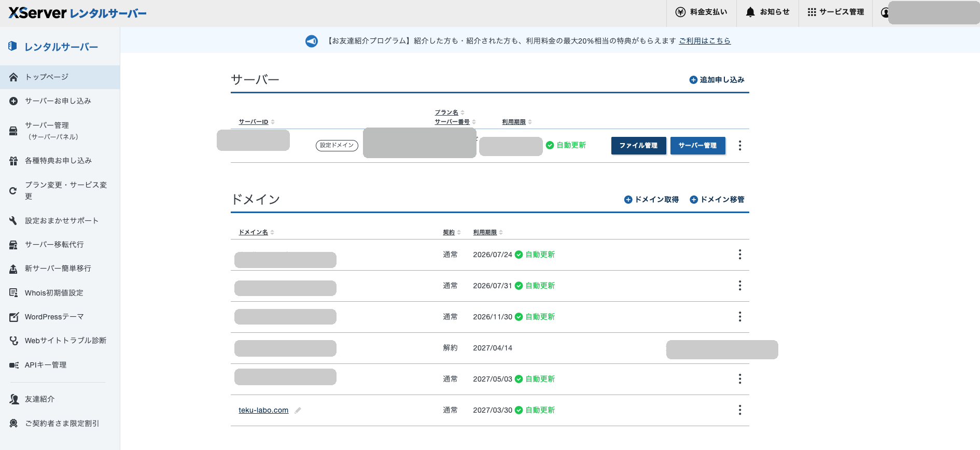
Task: Click the icon beside Whois初期値設定
Action: click(13, 293)
